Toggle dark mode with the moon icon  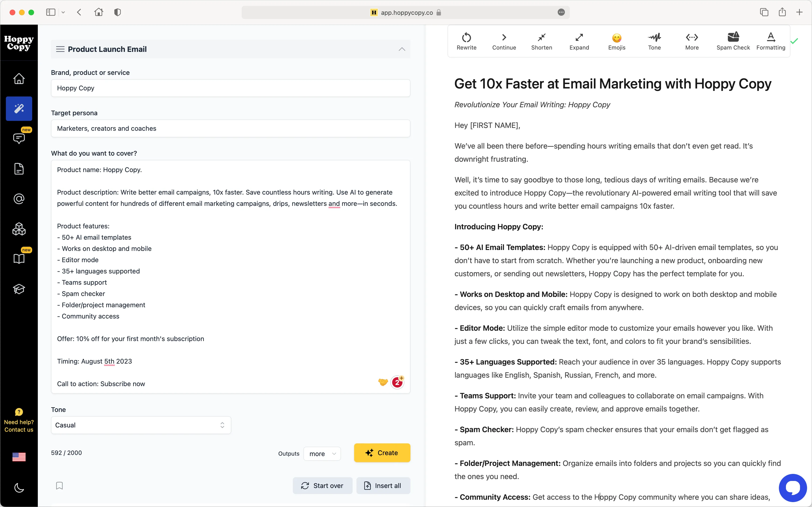(x=19, y=488)
